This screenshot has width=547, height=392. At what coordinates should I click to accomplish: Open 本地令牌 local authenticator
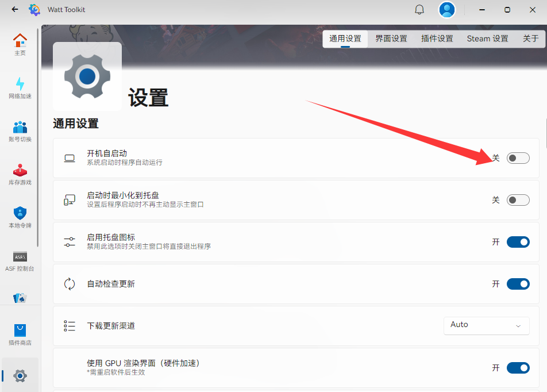(20, 217)
